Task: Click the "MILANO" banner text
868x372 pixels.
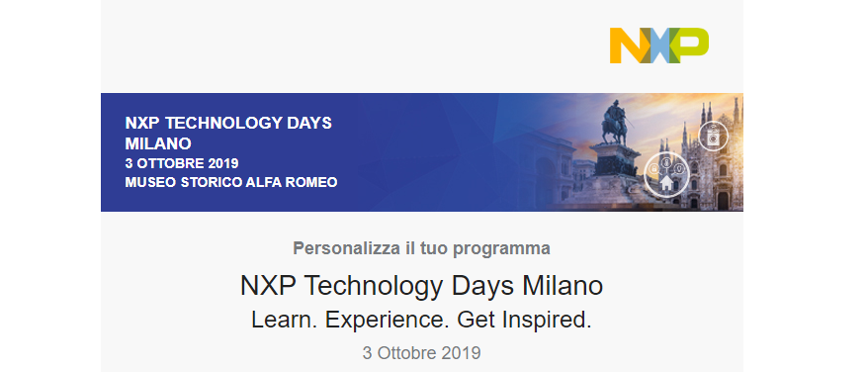Action: pos(158,144)
